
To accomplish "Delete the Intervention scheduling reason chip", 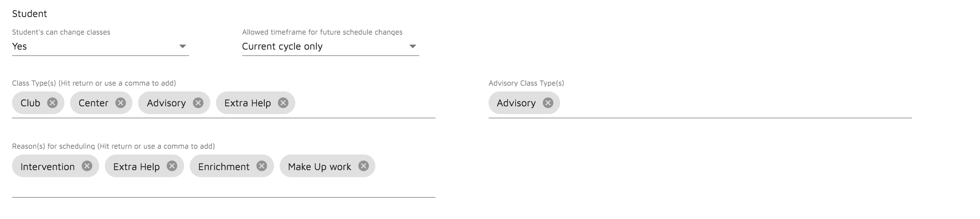I will pos(87,166).
